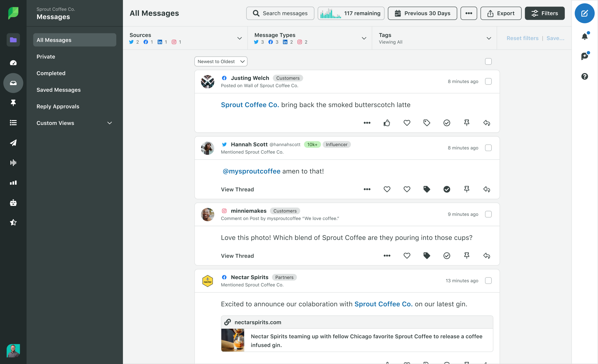The image size is (598, 364).
Task: Select Completed from sidebar menu
Action: (x=51, y=74)
